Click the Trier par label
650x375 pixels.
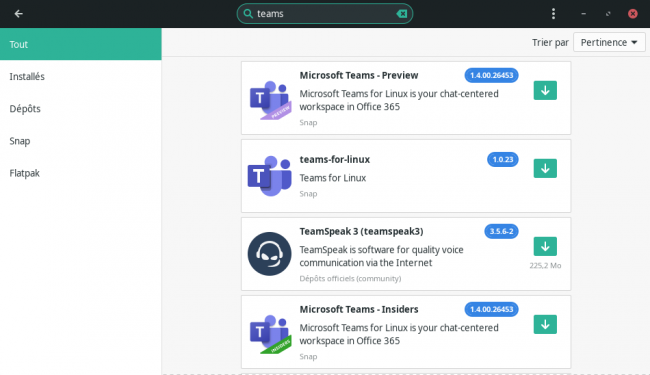pyautogui.click(x=550, y=43)
